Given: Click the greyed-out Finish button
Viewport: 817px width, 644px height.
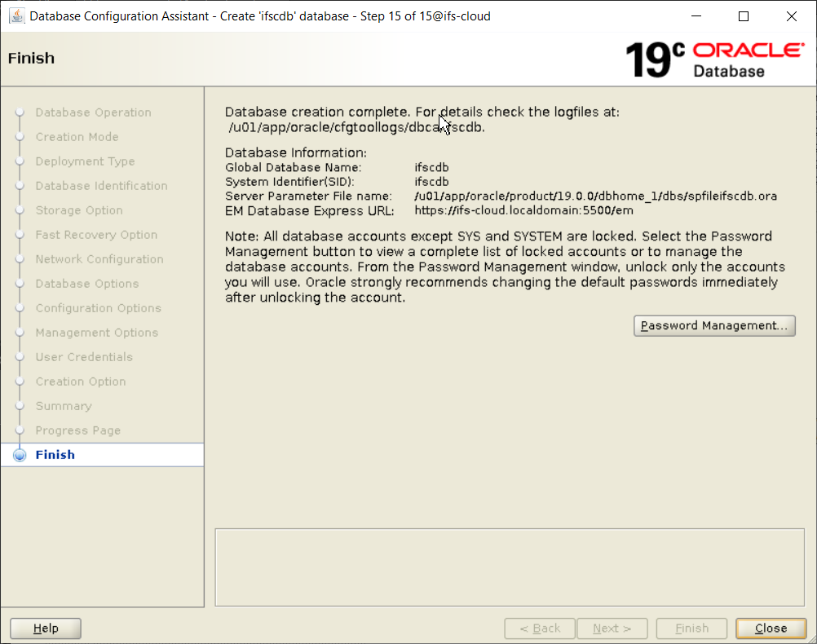Looking at the screenshot, I should pos(691,629).
